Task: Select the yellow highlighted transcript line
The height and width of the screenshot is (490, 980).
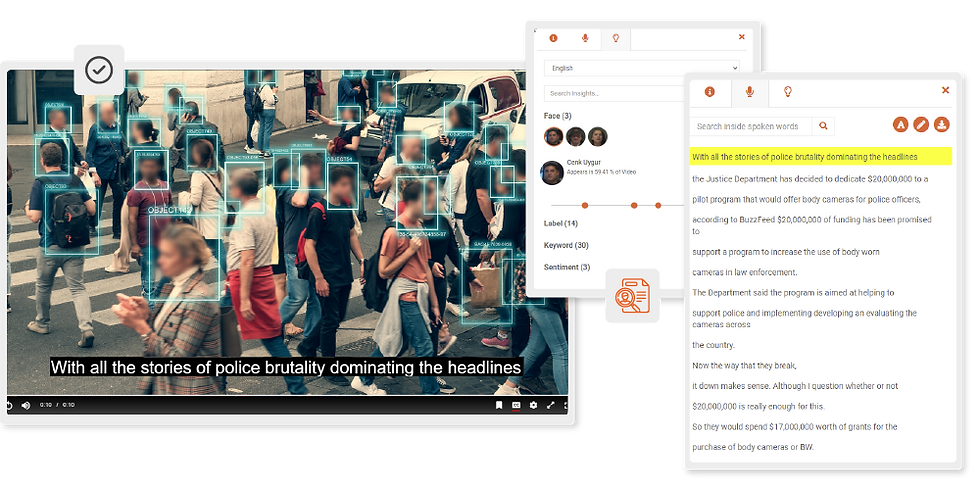Action: pos(821,157)
